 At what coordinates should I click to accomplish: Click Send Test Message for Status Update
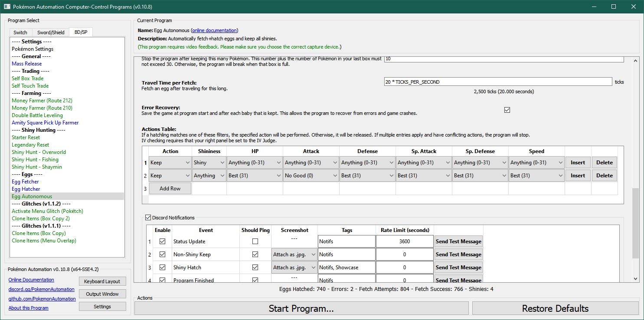(458, 242)
